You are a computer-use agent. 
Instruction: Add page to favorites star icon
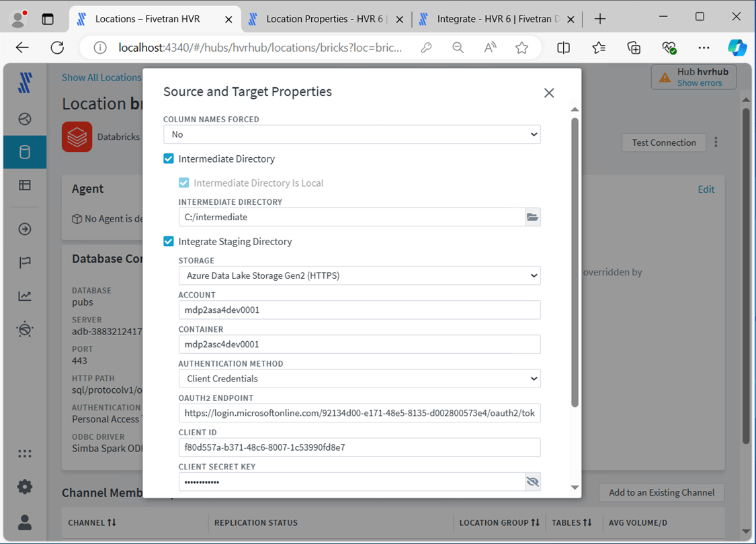521,48
